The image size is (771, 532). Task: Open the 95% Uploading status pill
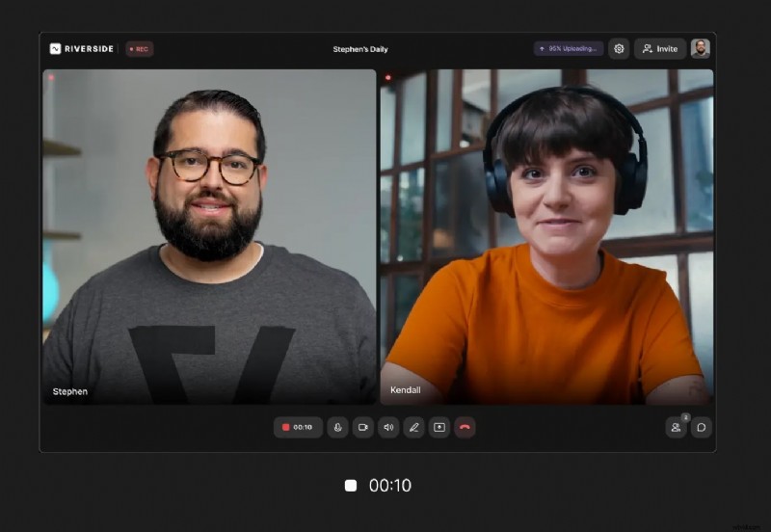pos(569,49)
